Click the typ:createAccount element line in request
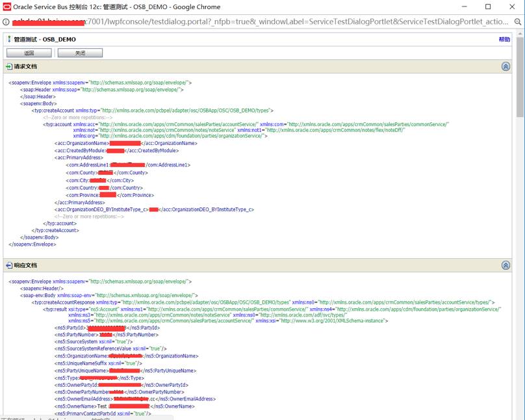Screen dimensions: 525x420 pyautogui.click(x=152, y=111)
